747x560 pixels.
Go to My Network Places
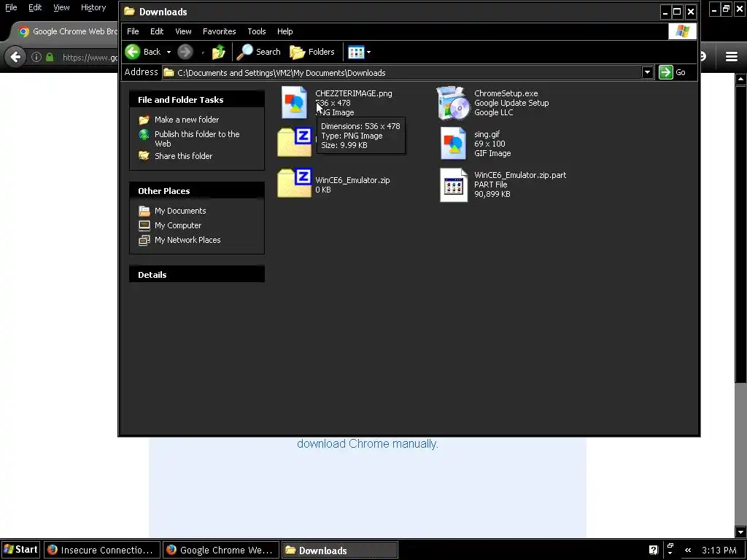click(x=187, y=240)
